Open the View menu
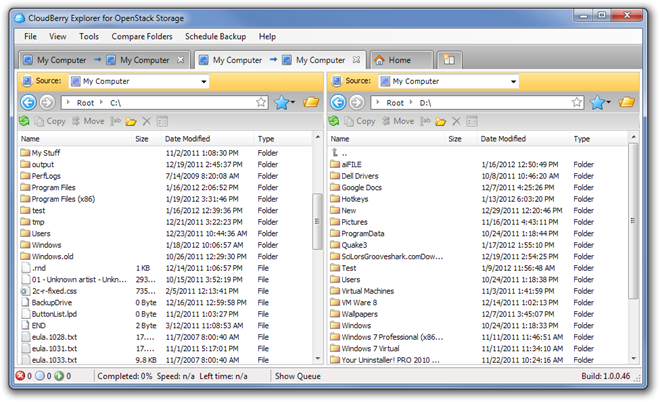Screen dimensions: 660x402 pos(58,36)
